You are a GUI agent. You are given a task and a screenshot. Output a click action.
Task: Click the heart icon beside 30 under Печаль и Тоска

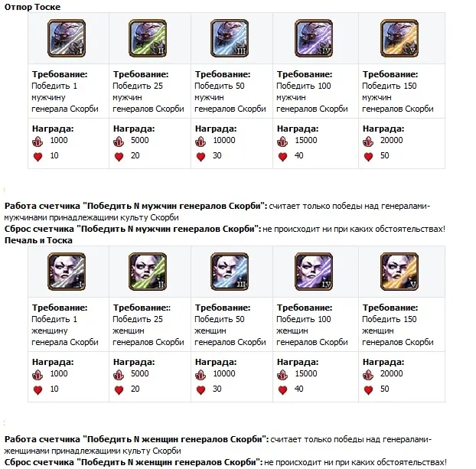(201, 389)
